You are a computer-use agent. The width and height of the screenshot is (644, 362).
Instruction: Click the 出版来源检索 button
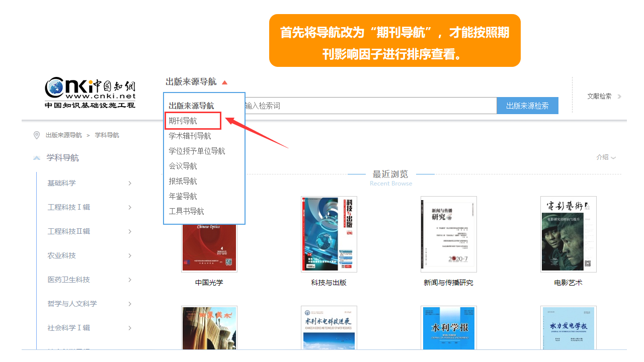527,106
